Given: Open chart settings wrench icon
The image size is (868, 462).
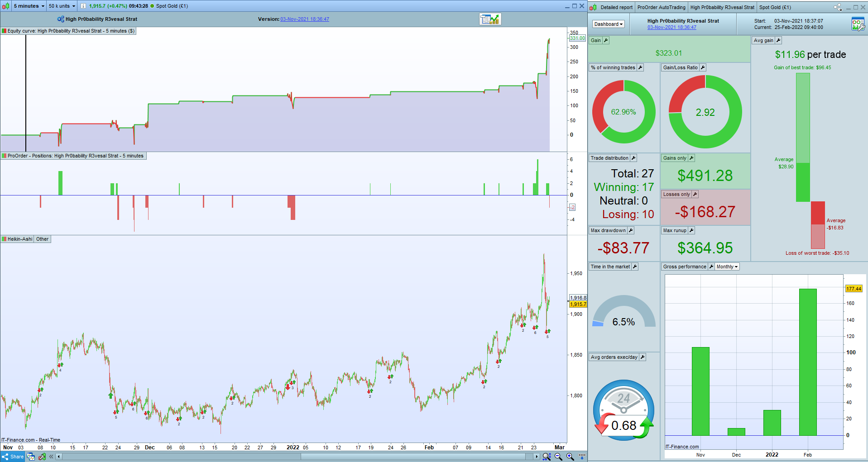Looking at the screenshot, I should click(x=42, y=457).
